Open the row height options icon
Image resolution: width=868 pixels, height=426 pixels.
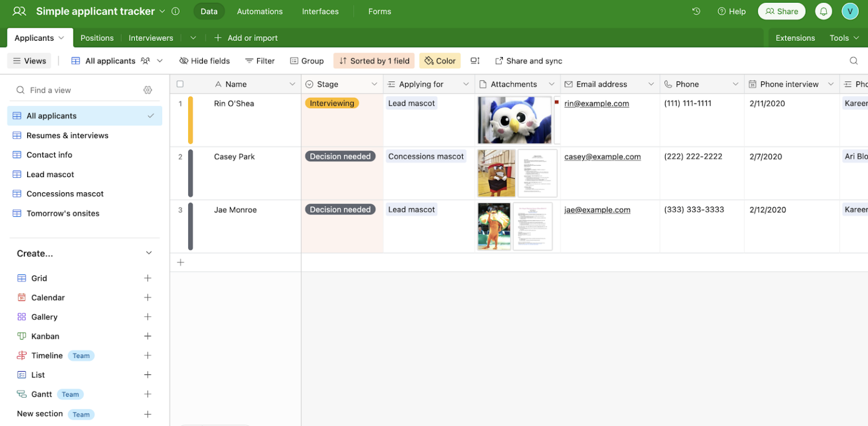click(x=475, y=61)
